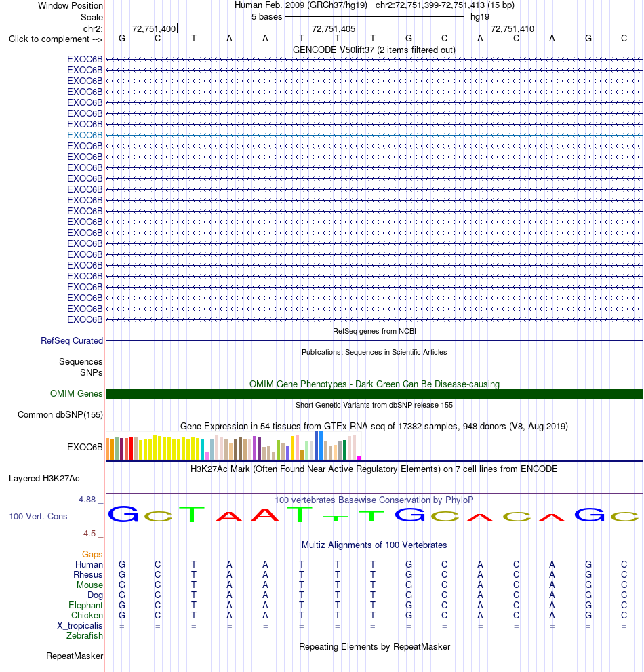Open the "Repeating Elements by RepeatMasker" track title
Viewport: 644px width, 672px height.
tap(374, 647)
